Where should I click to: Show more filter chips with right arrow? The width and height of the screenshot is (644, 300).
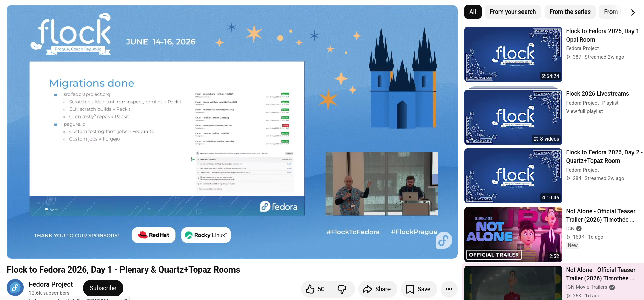[633, 12]
